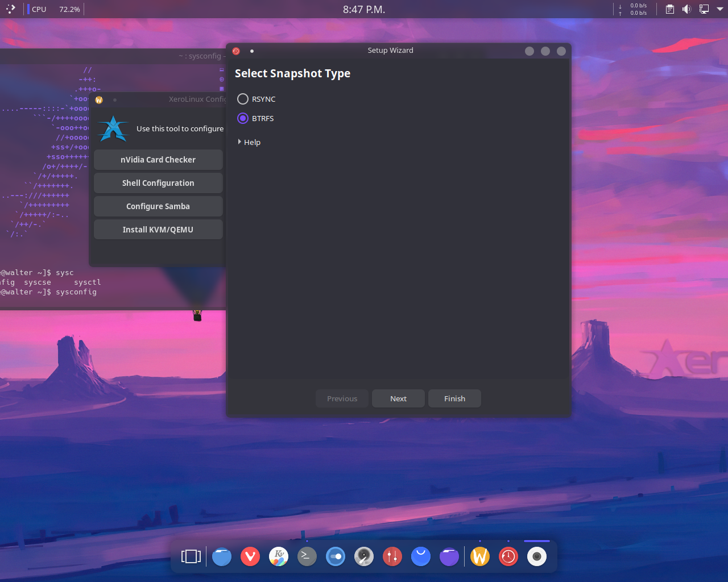Open Shell Configuration in XeroLinux tool

tap(158, 183)
